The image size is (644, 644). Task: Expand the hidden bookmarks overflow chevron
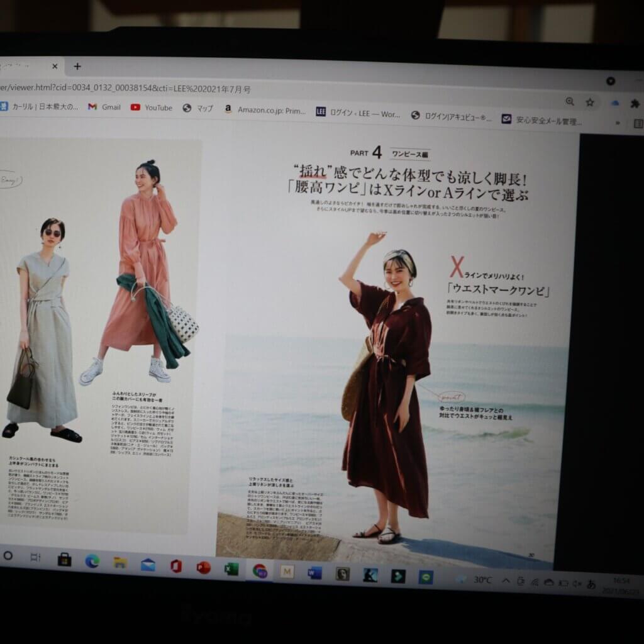618,122
